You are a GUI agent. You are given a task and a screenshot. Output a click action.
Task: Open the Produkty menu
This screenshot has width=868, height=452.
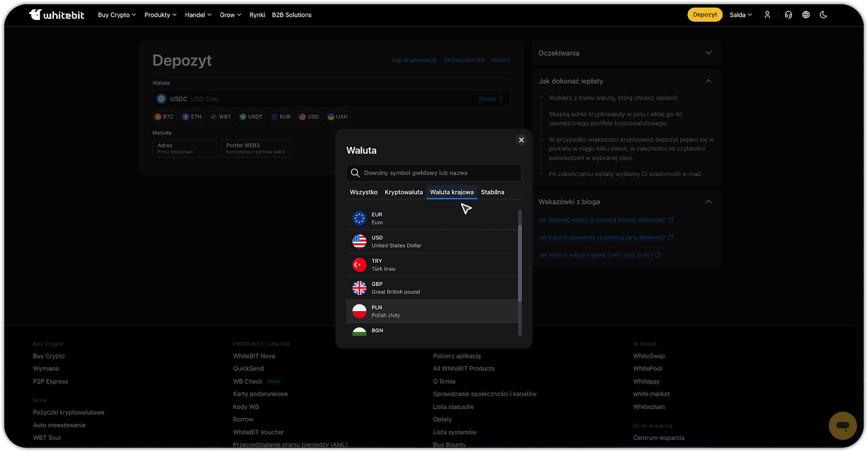click(x=160, y=15)
